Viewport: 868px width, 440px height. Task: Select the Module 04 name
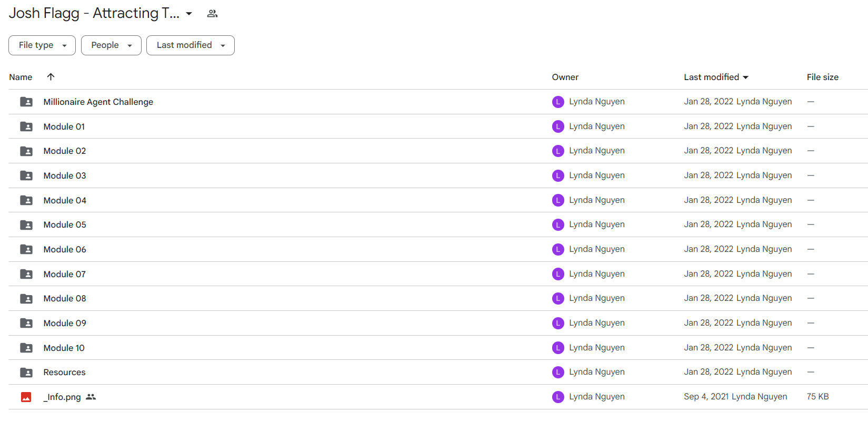tap(65, 200)
